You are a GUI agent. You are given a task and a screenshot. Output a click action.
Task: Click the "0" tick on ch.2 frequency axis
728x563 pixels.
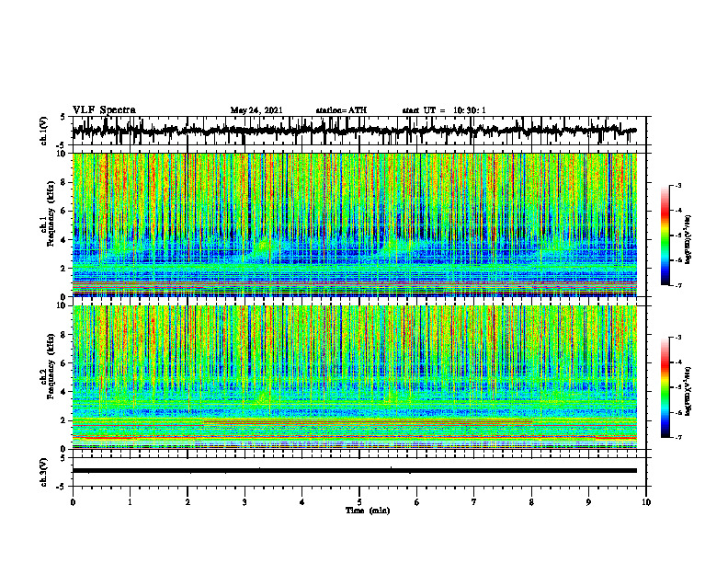[63, 449]
